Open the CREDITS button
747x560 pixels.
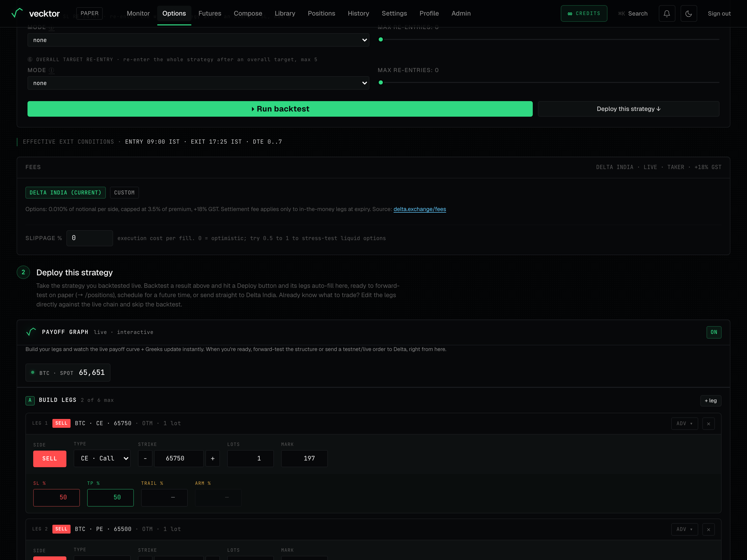coord(584,13)
